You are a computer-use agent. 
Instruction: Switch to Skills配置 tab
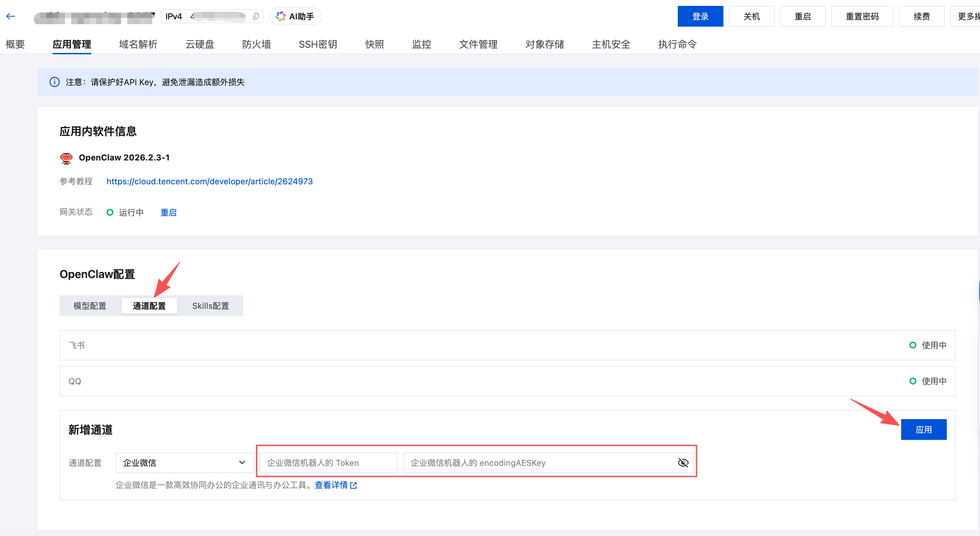point(210,306)
